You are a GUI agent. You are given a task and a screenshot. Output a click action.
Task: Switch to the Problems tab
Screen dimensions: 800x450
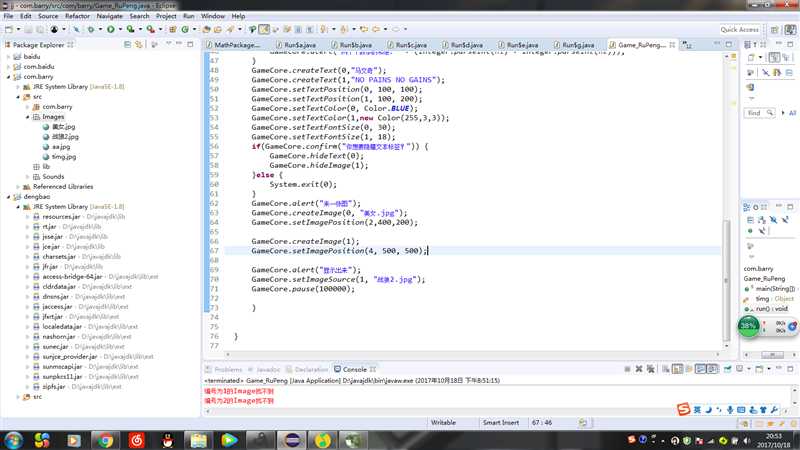click(227, 369)
